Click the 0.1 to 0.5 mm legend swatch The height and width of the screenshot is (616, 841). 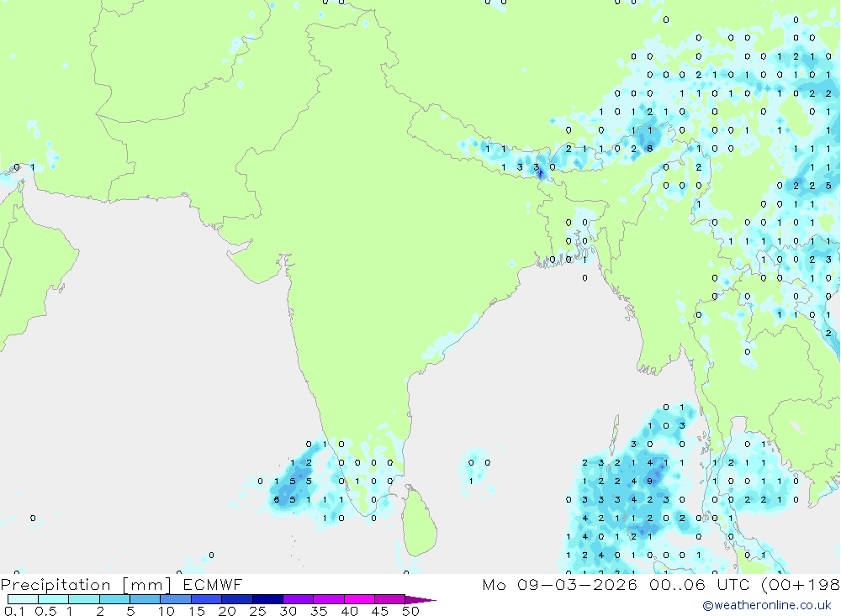pyautogui.click(x=23, y=599)
